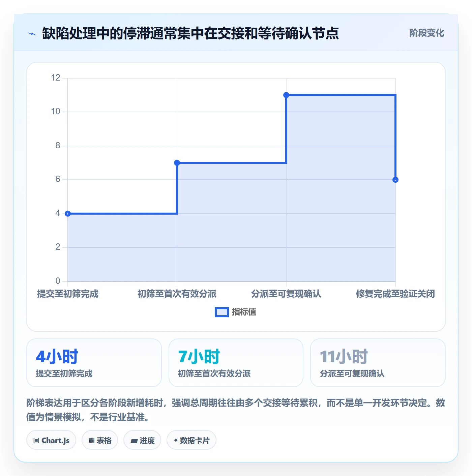Click the chart data point at value 4
The width and height of the screenshot is (472, 476).
(x=68, y=213)
